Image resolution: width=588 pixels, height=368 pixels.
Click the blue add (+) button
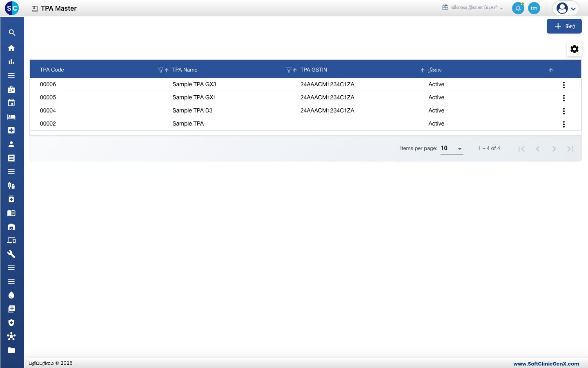click(x=564, y=26)
